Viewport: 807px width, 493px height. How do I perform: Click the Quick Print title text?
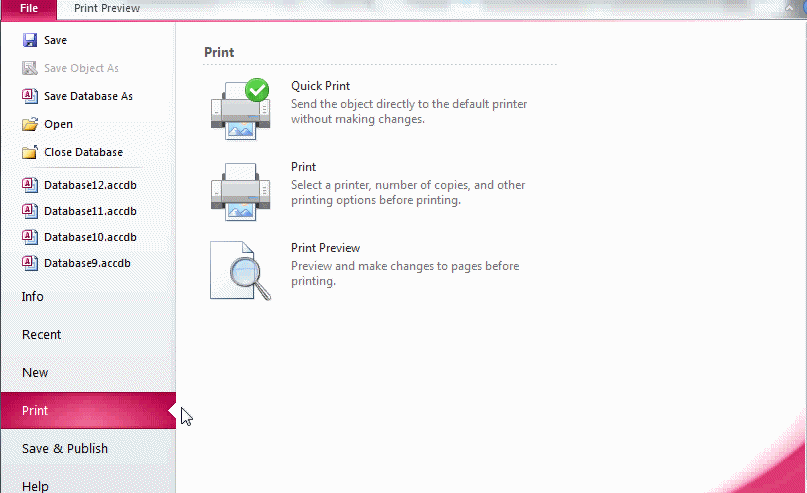[320, 86]
